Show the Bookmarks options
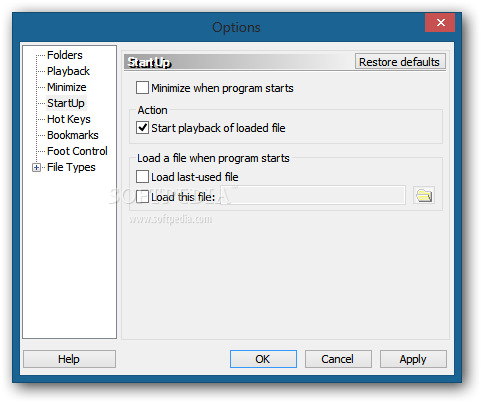Viewport: 482px width, 403px height. tap(73, 135)
